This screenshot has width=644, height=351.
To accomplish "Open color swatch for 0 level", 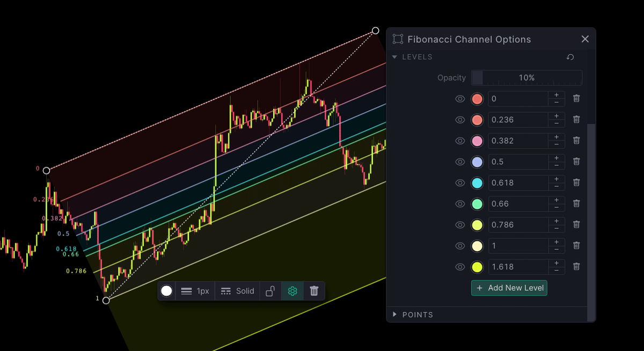I will point(477,99).
